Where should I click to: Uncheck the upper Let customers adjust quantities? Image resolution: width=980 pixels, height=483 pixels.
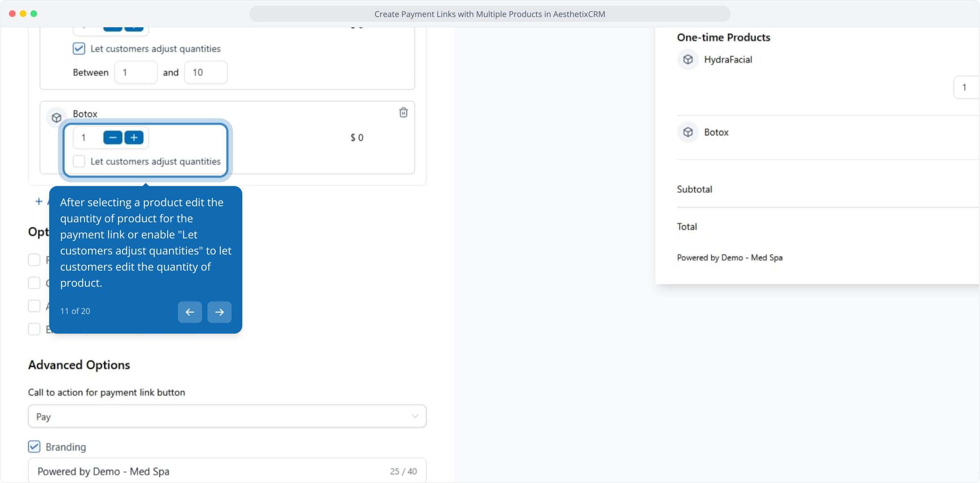[79, 49]
